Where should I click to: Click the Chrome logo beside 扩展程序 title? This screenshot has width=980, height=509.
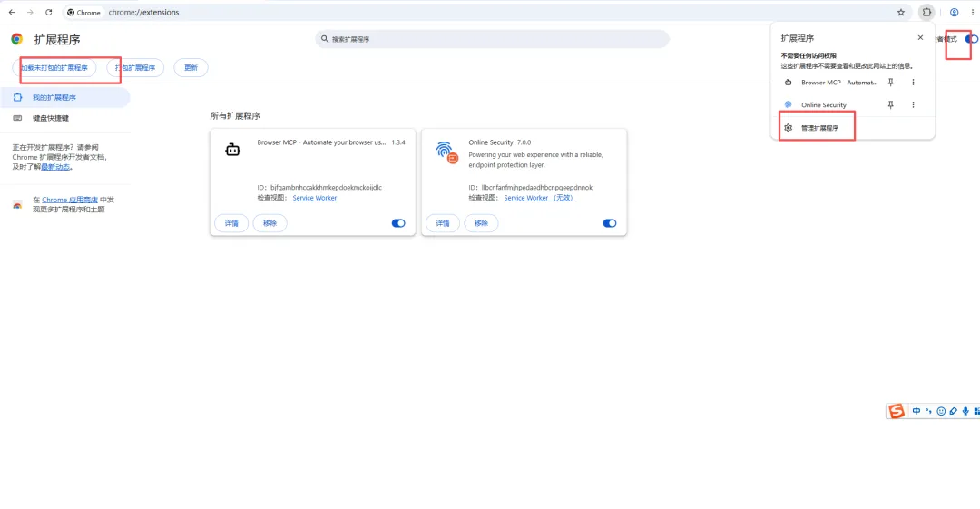(17, 39)
